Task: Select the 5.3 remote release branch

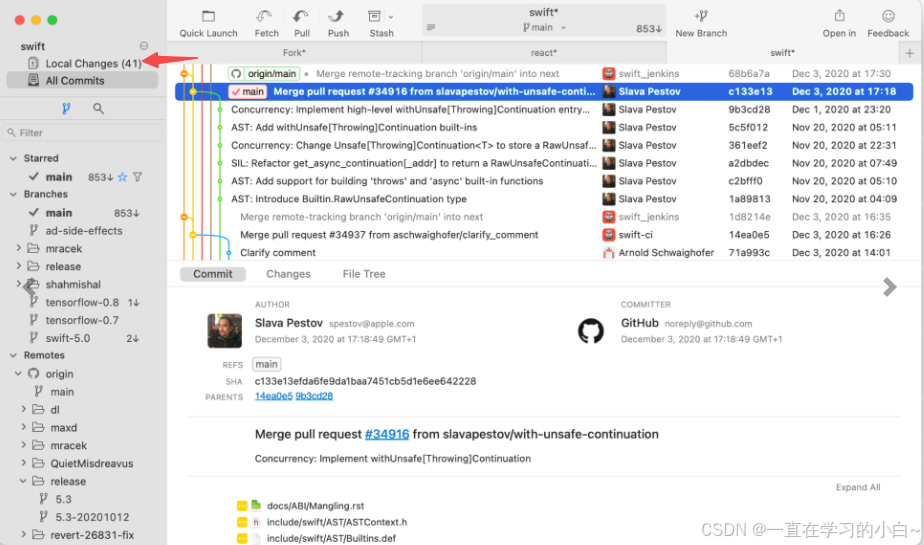Action: (63, 499)
